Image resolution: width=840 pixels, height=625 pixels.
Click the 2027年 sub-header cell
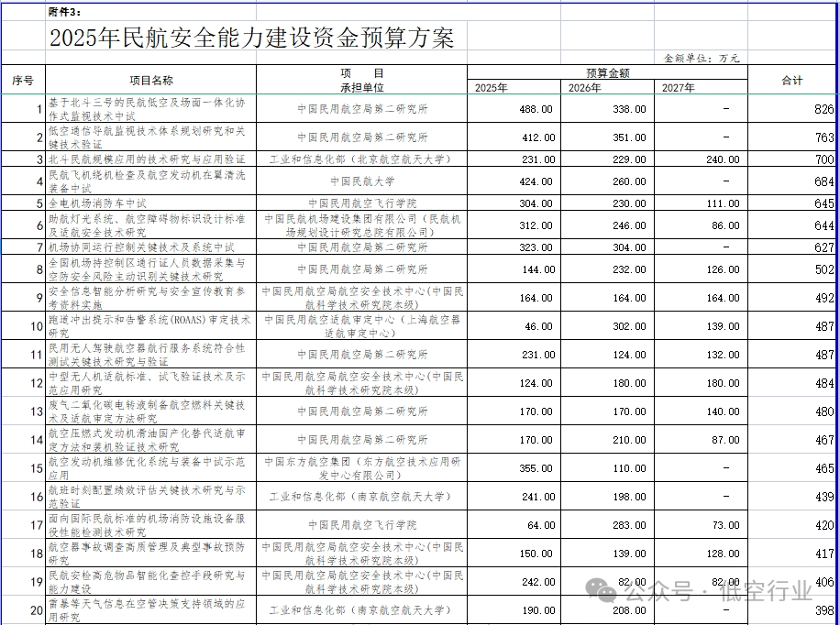click(702, 88)
